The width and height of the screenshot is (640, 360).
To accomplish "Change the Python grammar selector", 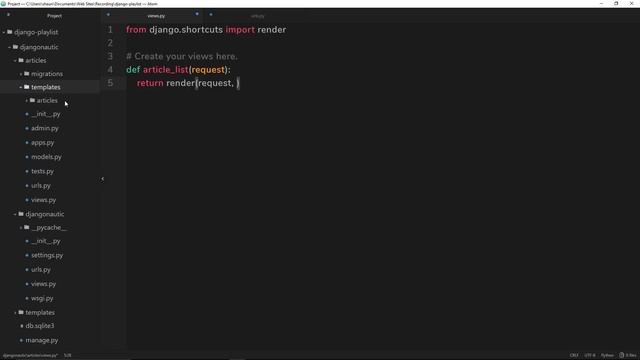I will click(607, 356).
